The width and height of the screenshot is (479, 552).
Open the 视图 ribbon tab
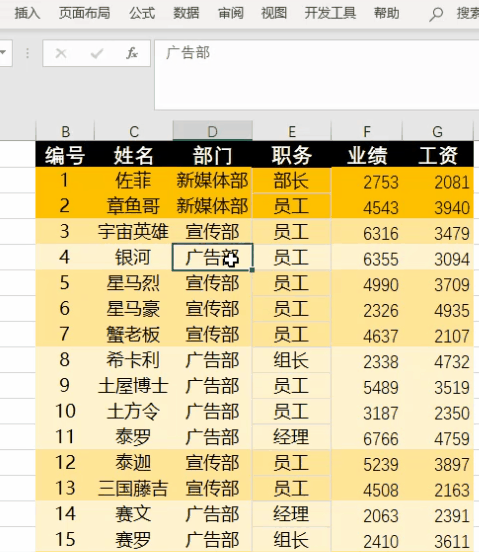[274, 13]
